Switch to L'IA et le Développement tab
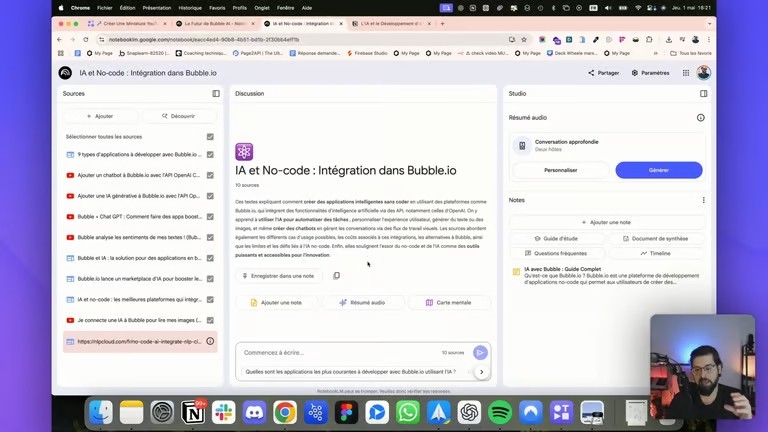768x432 pixels. [x=391, y=24]
